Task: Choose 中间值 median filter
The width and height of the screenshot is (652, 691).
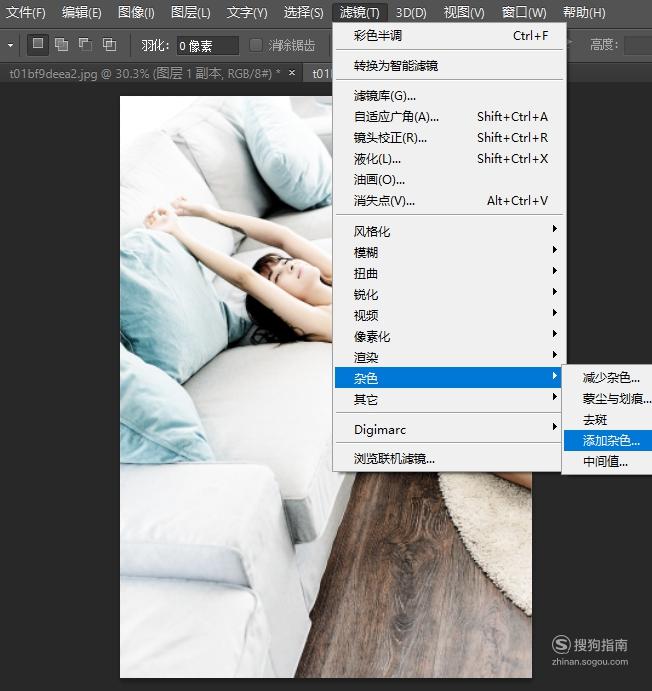Action: tap(608, 462)
